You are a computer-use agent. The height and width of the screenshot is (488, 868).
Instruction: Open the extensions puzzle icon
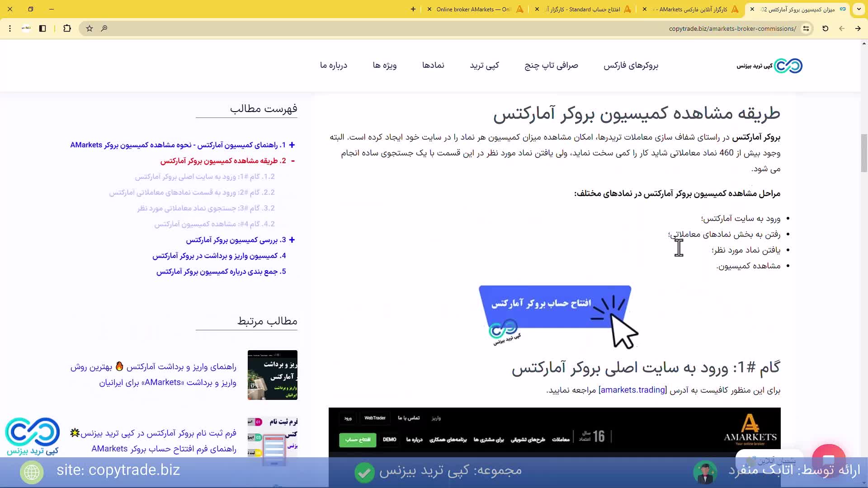pyautogui.click(x=67, y=28)
